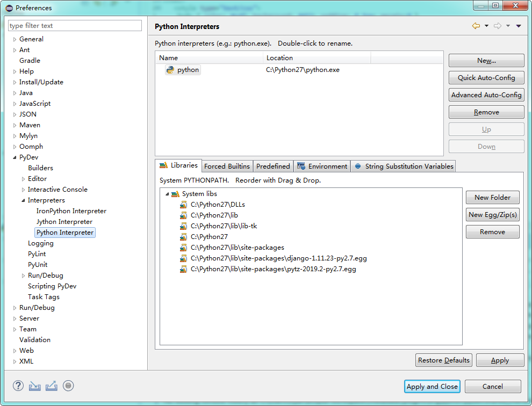The height and width of the screenshot is (406, 532).
Task: Click the icon beside C:\Python27\lib\site-packages
Action: pos(183,248)
